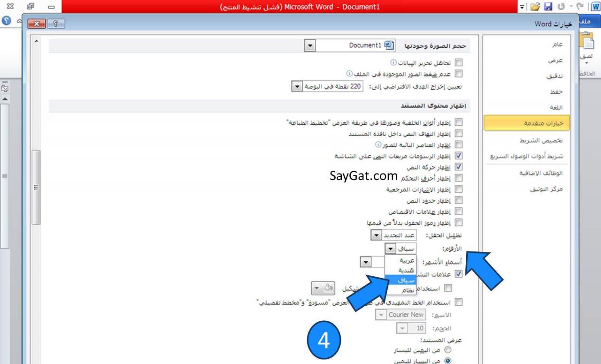Check 'إظهار ألوان الخلفية وصورها' print layout option

pyautogui.click(x=459, y=122)
